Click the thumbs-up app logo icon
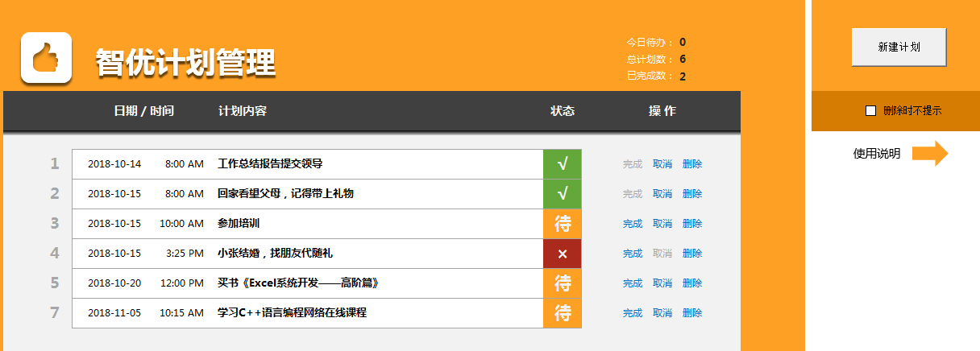 (x=46, y=57)
